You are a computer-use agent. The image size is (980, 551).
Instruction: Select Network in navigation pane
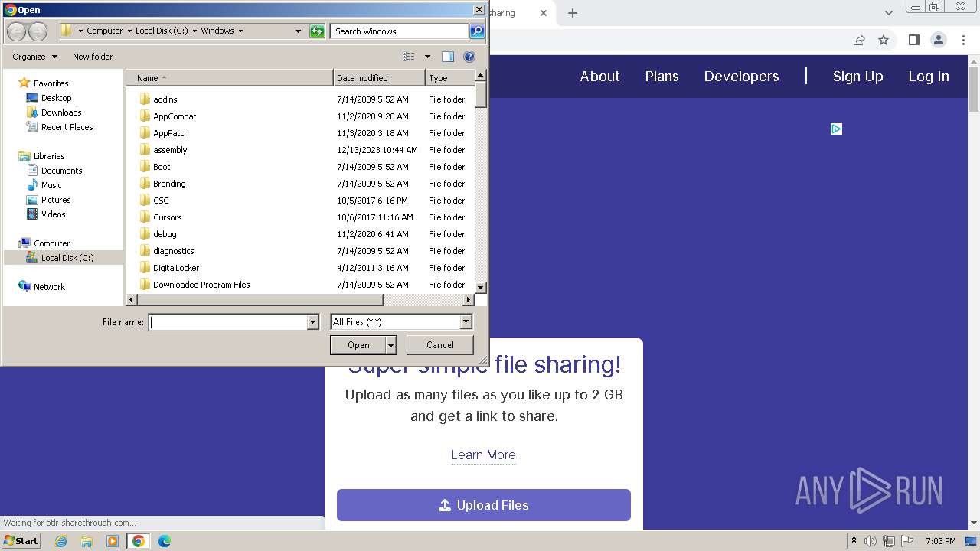click(x=49, y=287)
